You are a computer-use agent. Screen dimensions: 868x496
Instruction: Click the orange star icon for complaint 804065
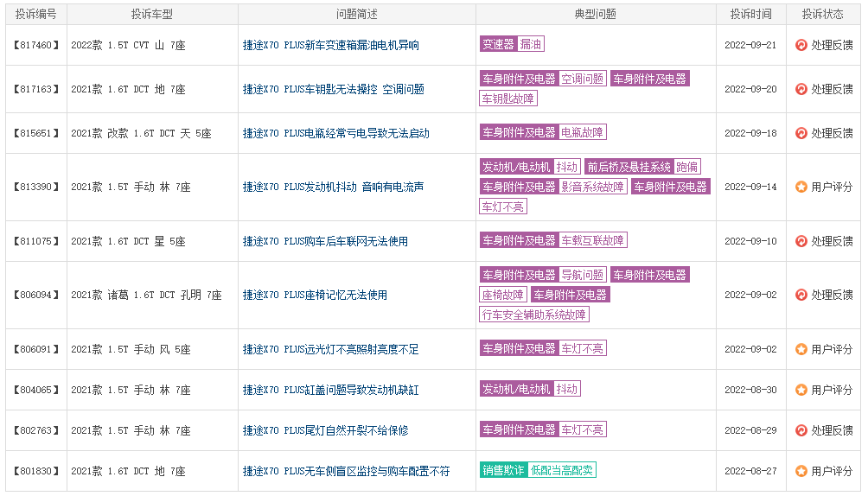click(801, 390)
